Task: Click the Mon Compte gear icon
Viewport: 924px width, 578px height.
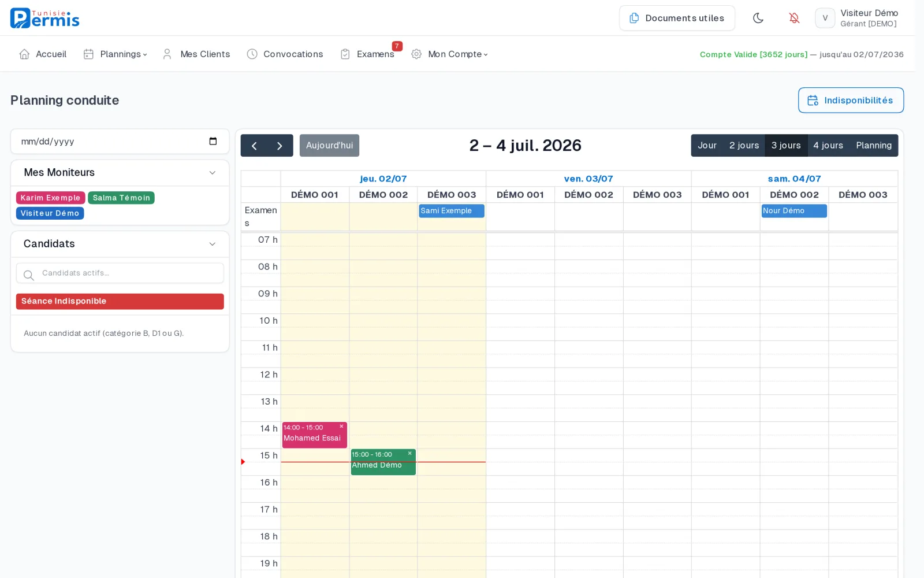Action: point(416,54)
